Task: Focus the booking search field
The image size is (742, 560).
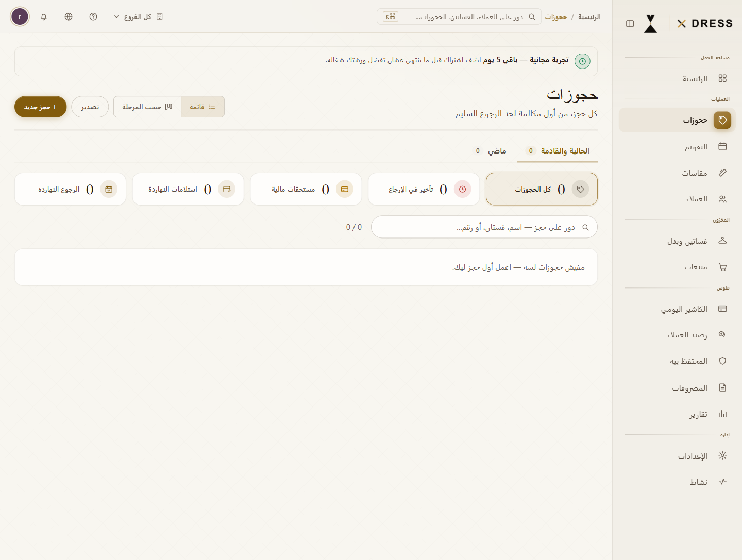Action: [484, 227]
